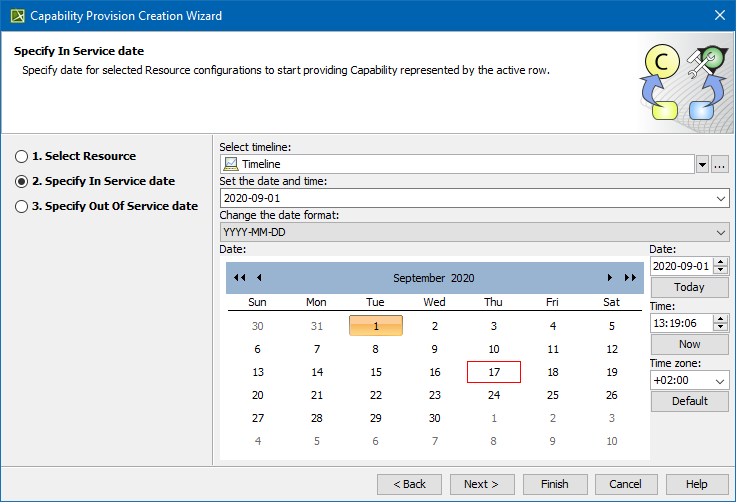Pick September 17 in the calendar
The height and width of the screenshot is (502, 736).
pos(494,372)
